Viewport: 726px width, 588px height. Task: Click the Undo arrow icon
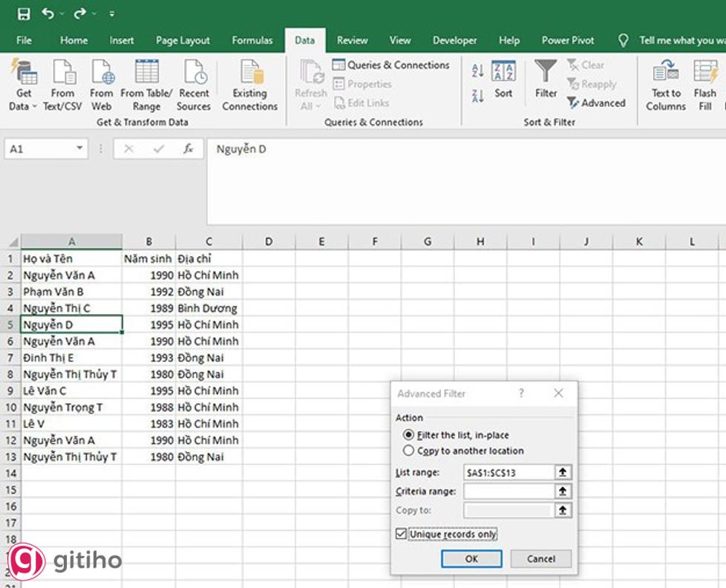coord(48,13)
